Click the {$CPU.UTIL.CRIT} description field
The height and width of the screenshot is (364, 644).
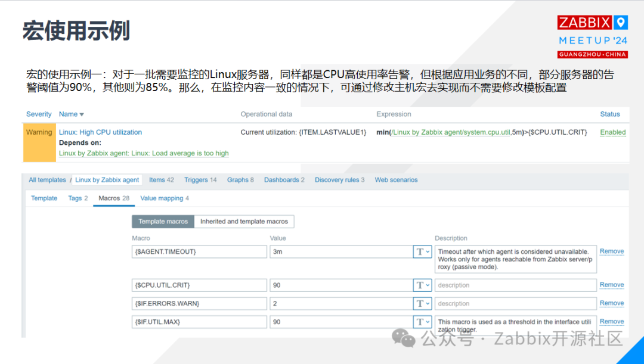coord(515,285)
